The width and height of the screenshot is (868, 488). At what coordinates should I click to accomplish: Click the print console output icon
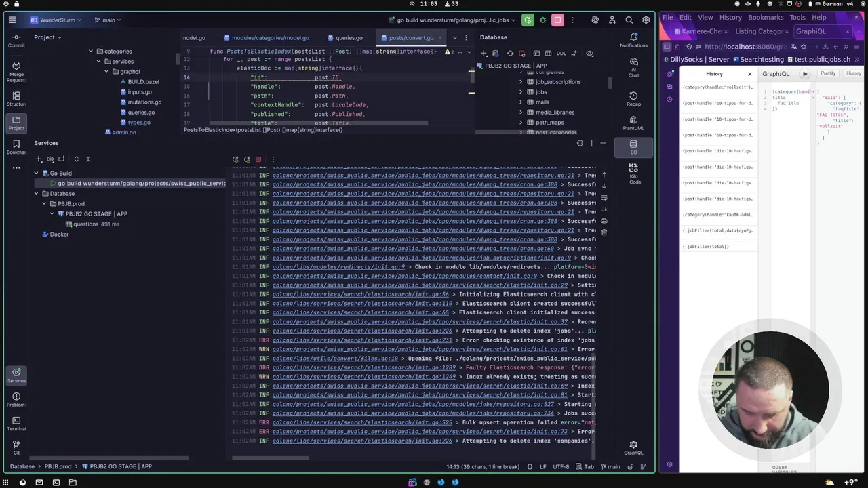604,221
